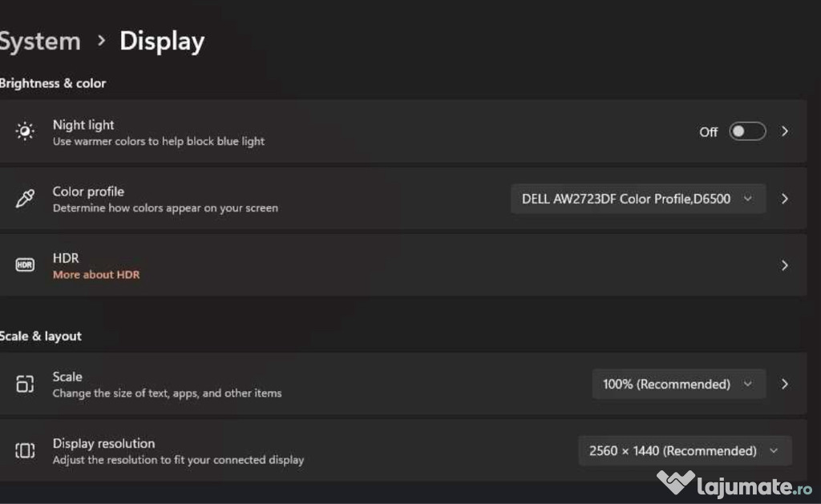
Task: Toggle the Night light switch on
Action: coord(747,131)
